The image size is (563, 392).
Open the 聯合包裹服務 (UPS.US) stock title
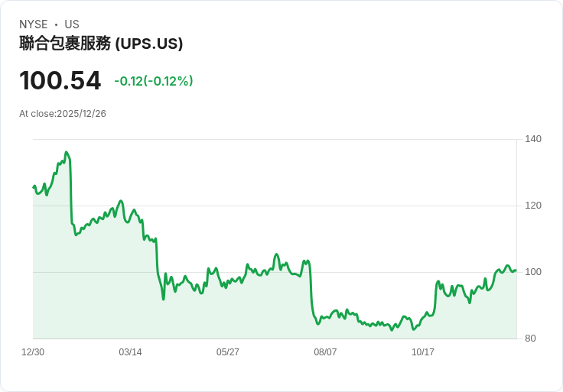[101, 44]
